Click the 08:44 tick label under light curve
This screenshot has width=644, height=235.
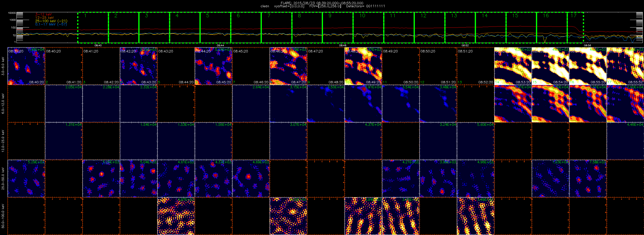(x=220, y=45)
